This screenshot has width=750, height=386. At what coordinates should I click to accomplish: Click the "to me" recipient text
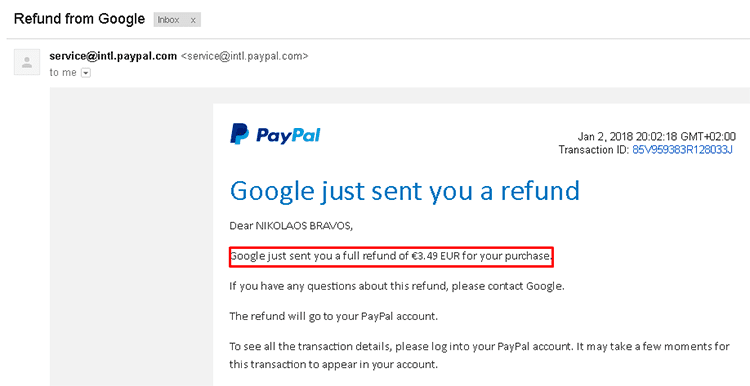(63, 73)
